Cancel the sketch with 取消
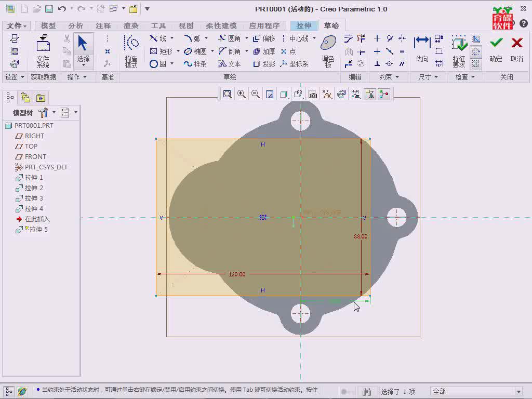The width and height of the screenshot is (532, 399). (x=517, y=49)
